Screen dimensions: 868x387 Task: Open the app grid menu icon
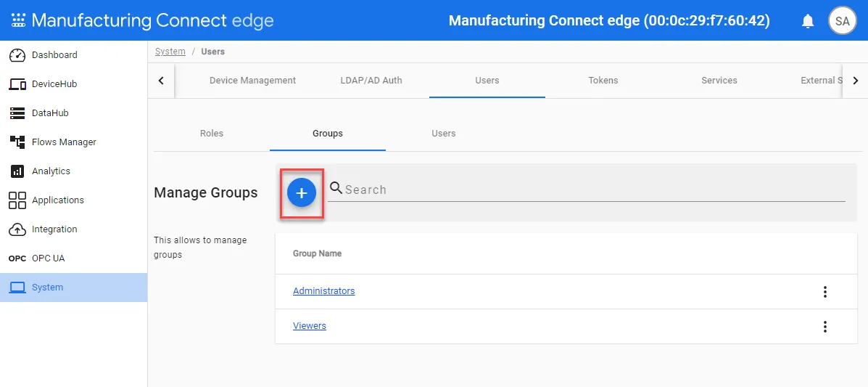(18, 20)
